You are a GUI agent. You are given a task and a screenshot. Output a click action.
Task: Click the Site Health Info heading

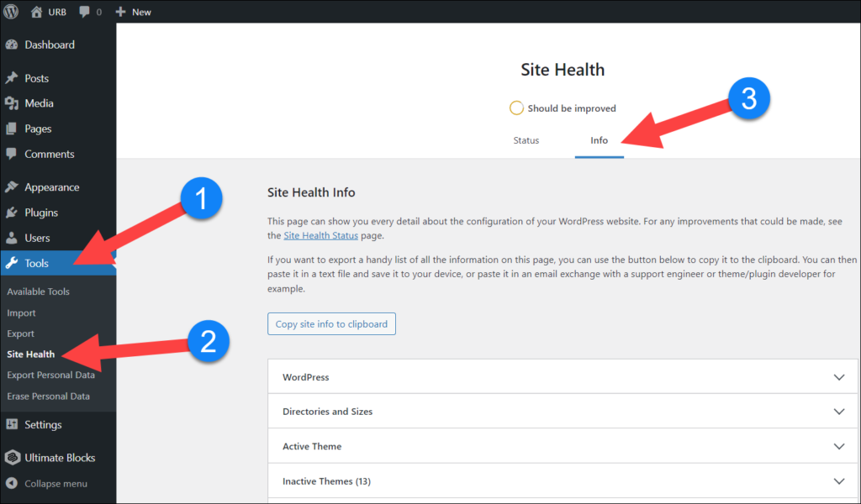point(311,192)
